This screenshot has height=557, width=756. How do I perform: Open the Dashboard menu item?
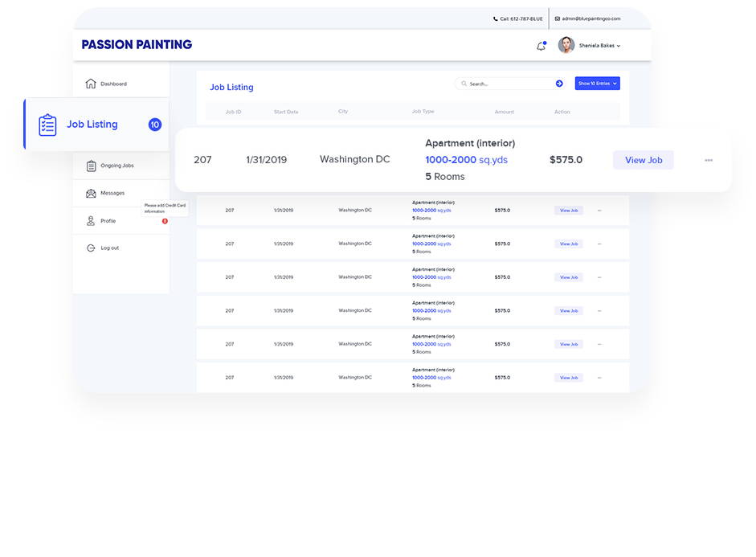pyautogui.click(x=113, y=84)
